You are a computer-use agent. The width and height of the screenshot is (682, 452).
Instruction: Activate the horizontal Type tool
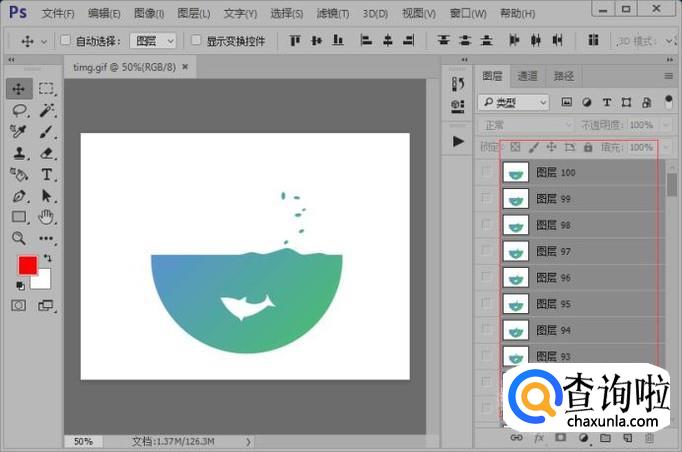[x=46, y=175]
